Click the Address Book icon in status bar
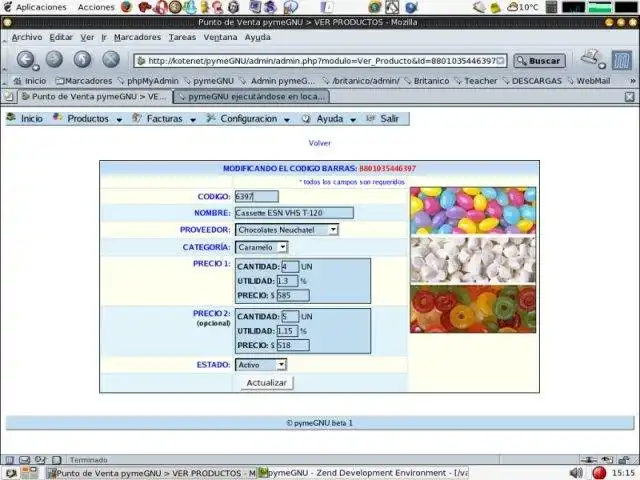The width and height of the screenshot is (640, 480). click(57, 460)
